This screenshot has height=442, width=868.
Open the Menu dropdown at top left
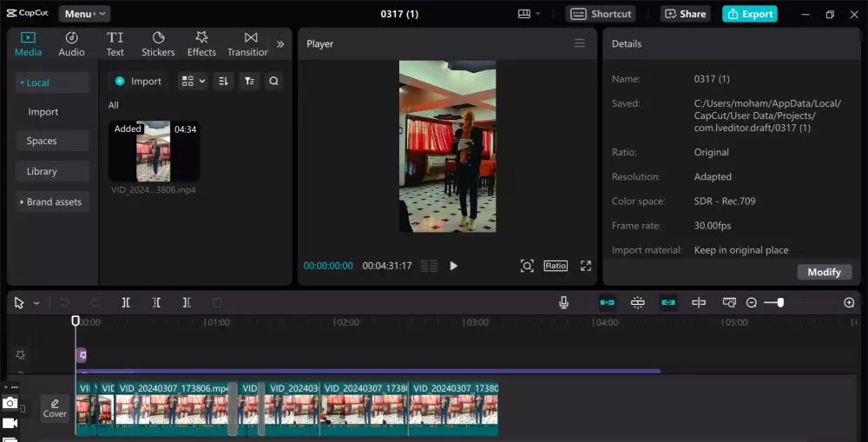point(84,14)
